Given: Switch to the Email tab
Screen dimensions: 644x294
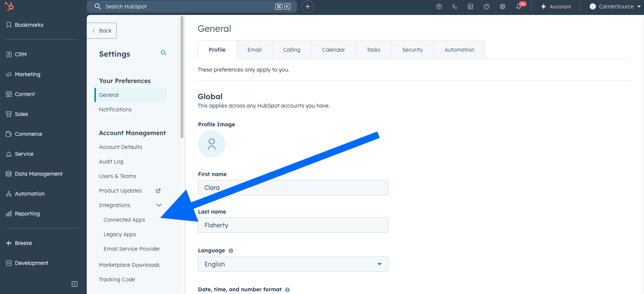Looking at the screenshot, I should coord(255,50).
